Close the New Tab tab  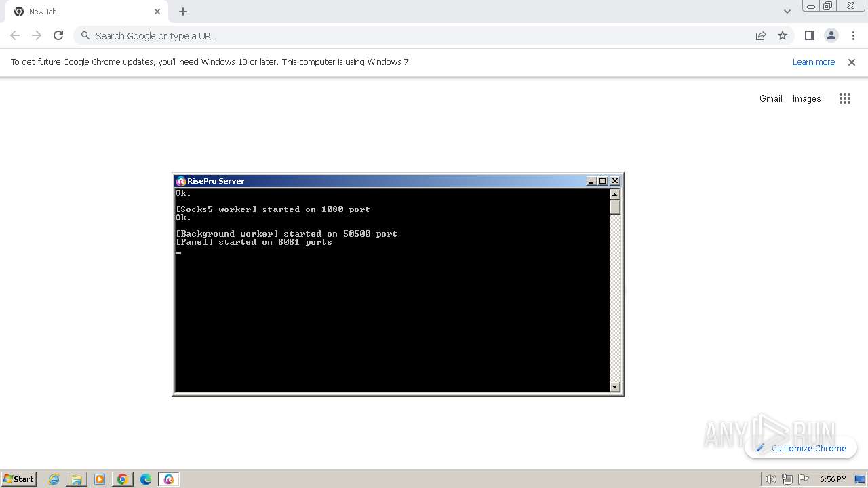click(157, 12)
